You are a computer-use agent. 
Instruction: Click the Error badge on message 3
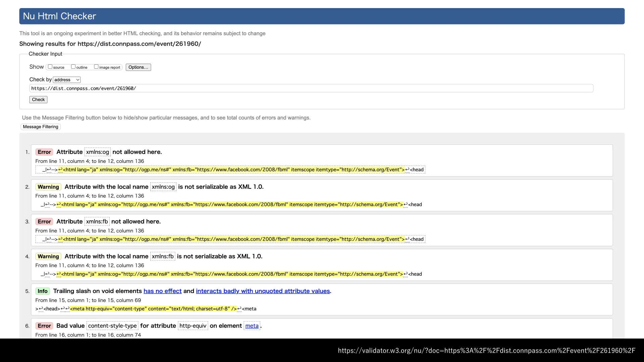pos(44,222)
